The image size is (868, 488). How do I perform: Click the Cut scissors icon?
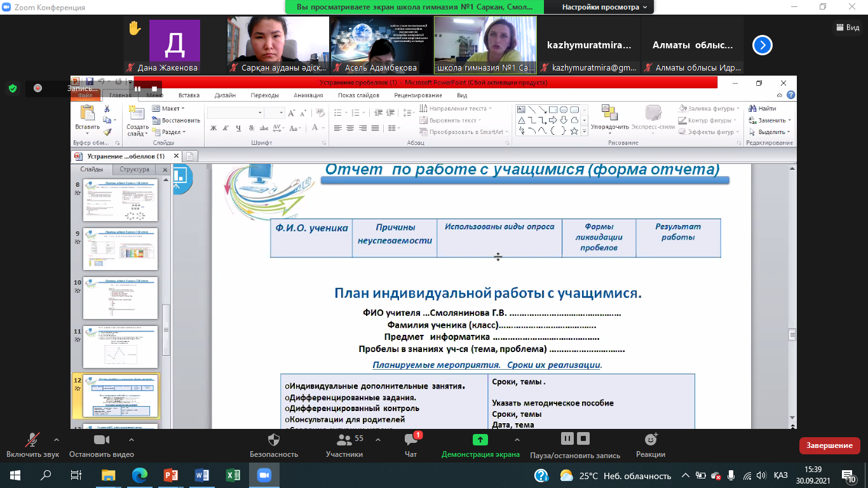[107, 109]
